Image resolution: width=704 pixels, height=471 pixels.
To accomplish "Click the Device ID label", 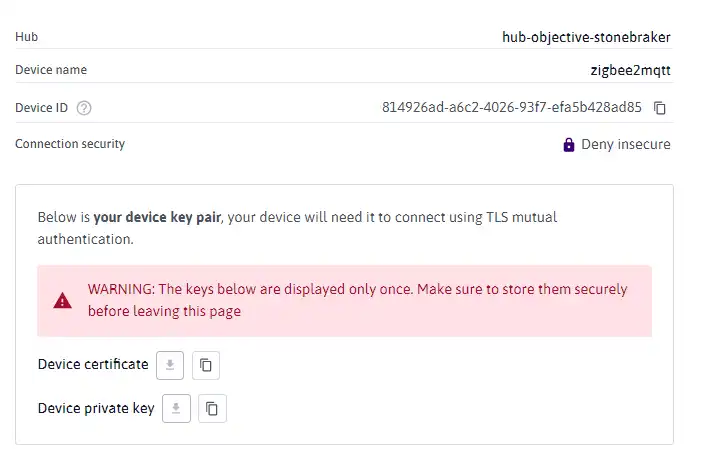I will [x=41, y=108].
